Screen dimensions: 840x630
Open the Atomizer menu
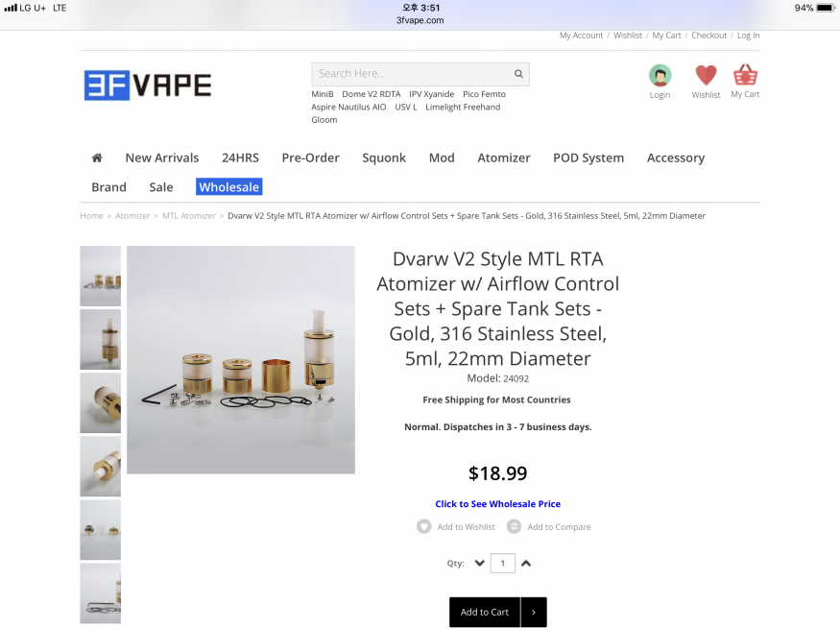coord(503,158)
